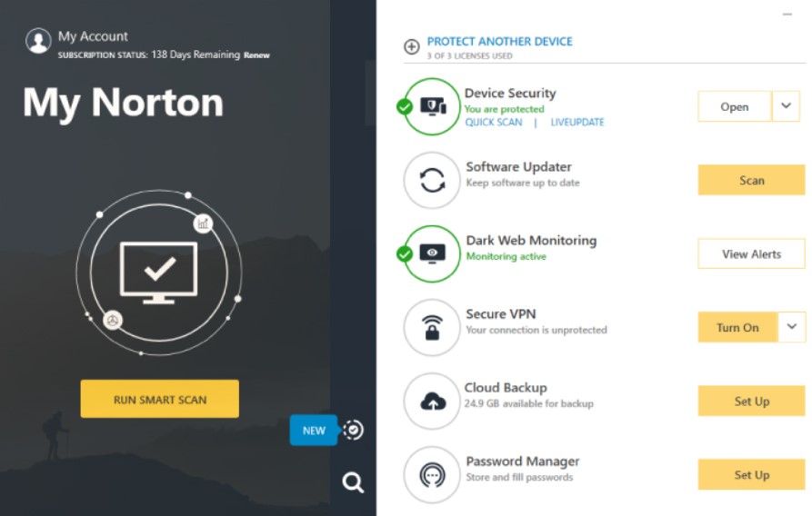Minimize the Norton window
The height and width of the screenshot is (516, 812).
787,15
